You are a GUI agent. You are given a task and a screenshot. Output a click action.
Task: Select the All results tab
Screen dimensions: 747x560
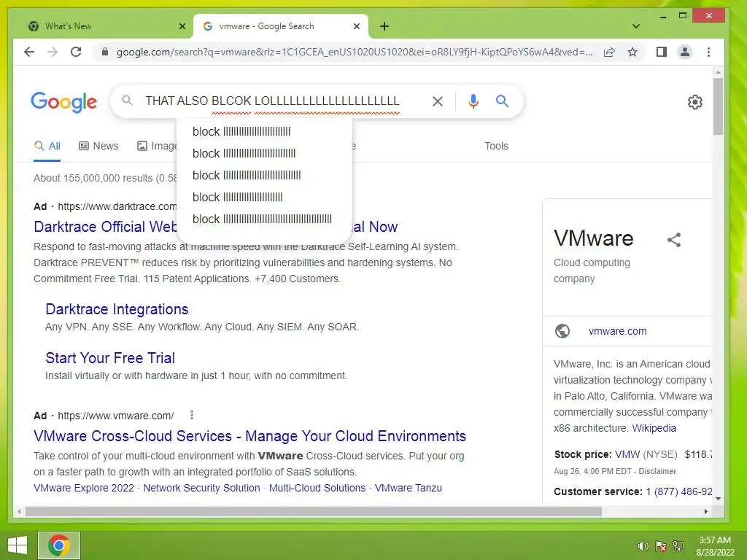[x=47, y=146]
